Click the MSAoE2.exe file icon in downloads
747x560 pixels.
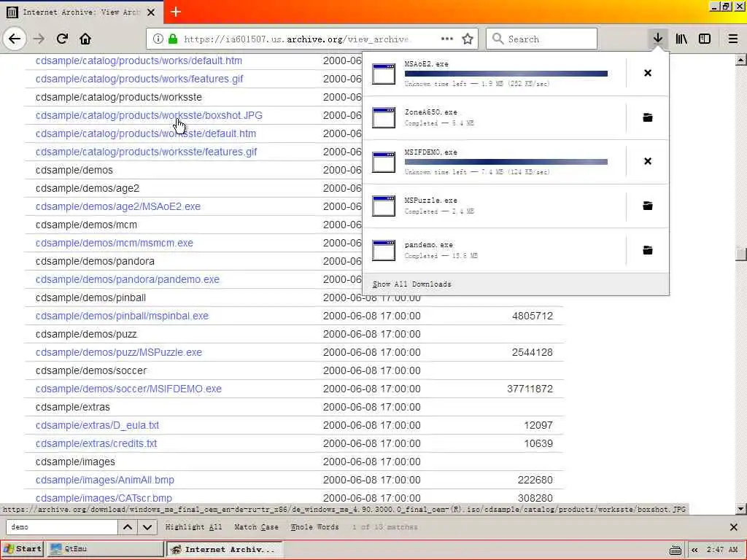pyautogui.click(x=384, y=74)
